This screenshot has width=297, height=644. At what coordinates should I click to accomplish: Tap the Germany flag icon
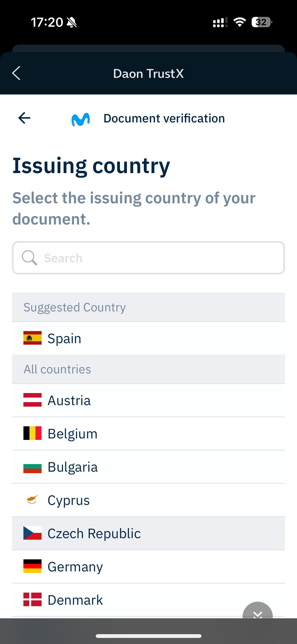[32, 566]
